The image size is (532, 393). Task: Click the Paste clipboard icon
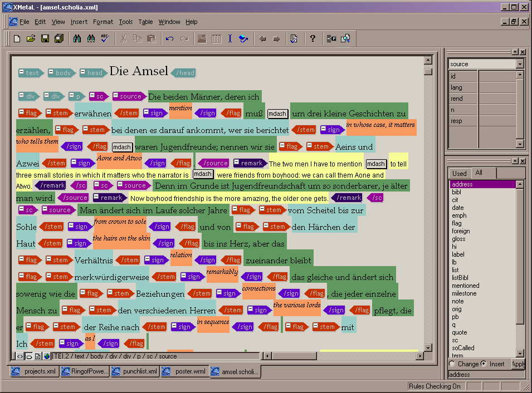click(x=152, y=38)
